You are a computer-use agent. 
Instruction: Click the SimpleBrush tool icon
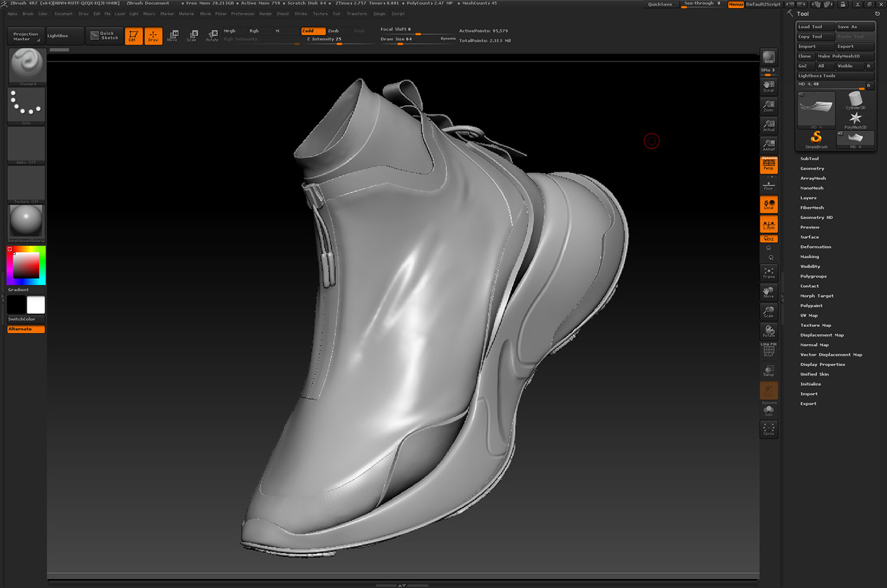(x=816, y=138)
